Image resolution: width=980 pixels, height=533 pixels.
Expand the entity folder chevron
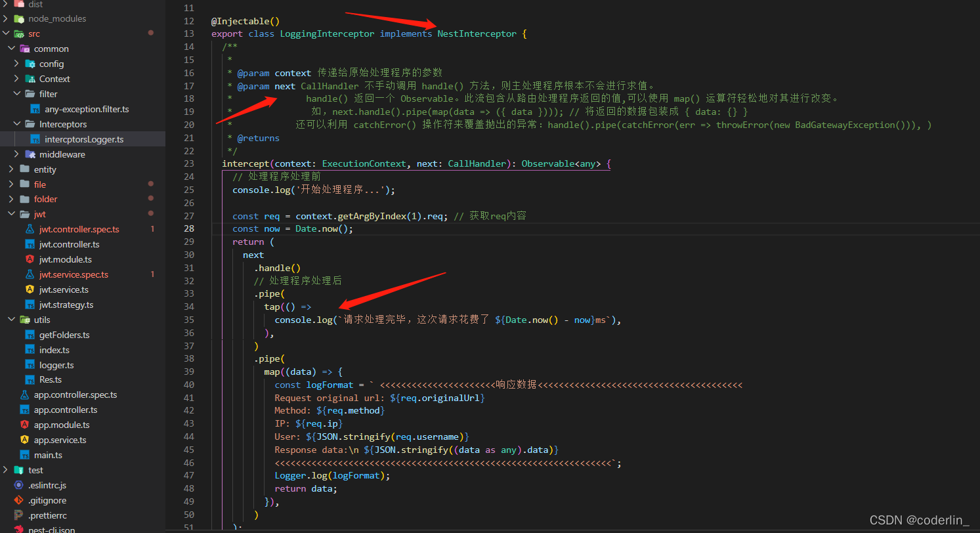tap(11, 169)
